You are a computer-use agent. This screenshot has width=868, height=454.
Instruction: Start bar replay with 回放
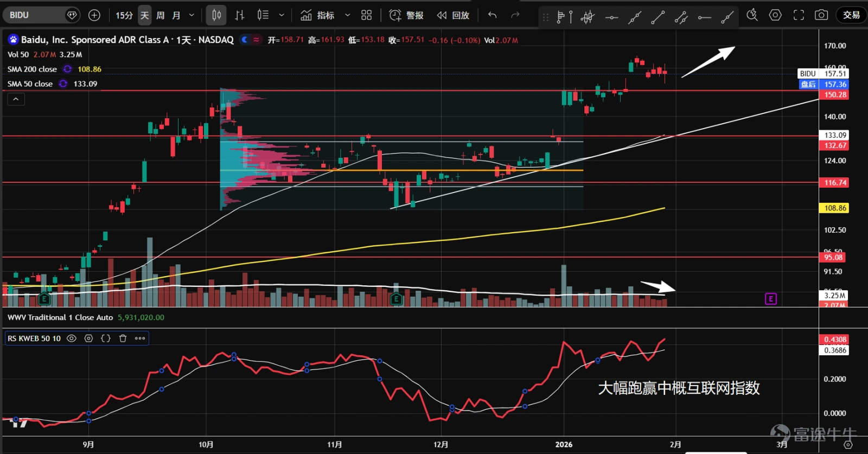click(x=454, y=15)
